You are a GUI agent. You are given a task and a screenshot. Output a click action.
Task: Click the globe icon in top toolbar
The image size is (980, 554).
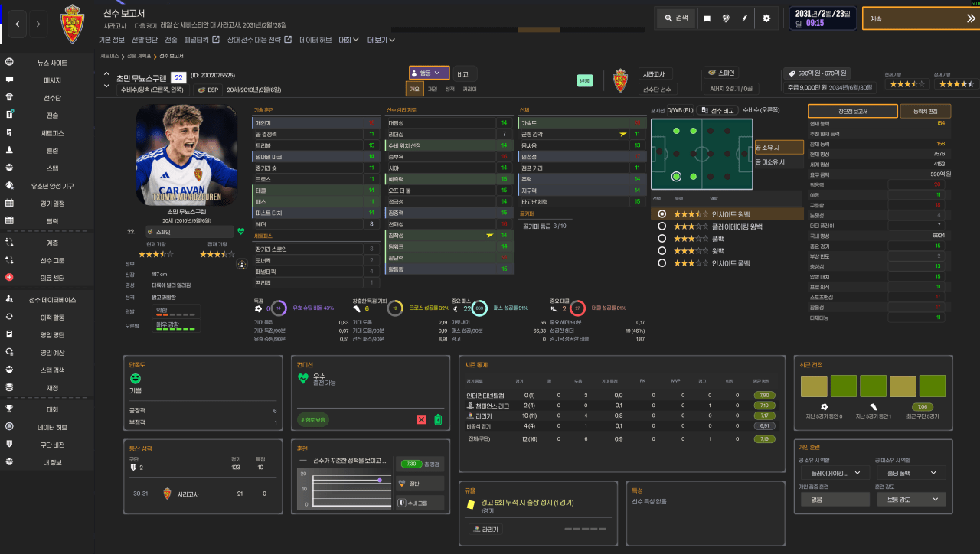[x=726, y=18]
